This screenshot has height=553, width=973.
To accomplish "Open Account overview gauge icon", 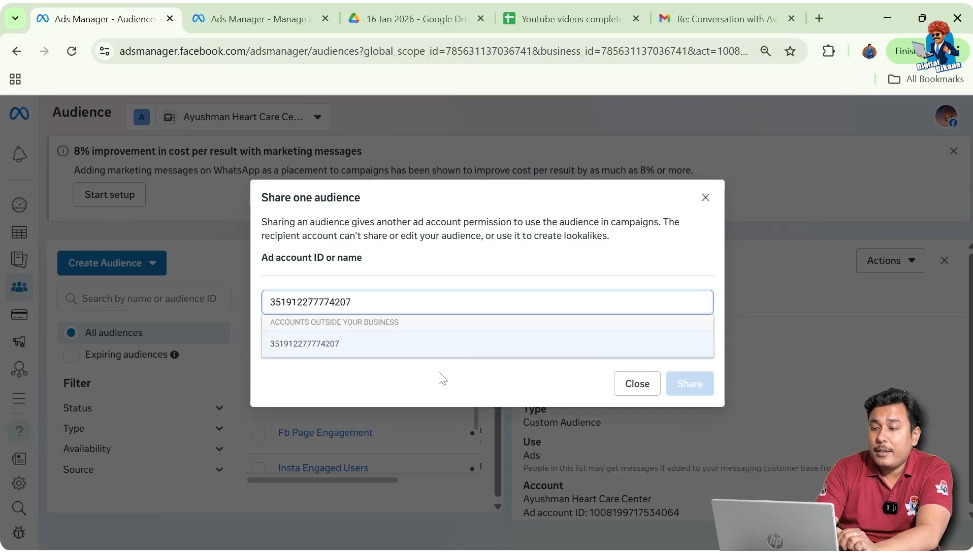I will (19, 205).
